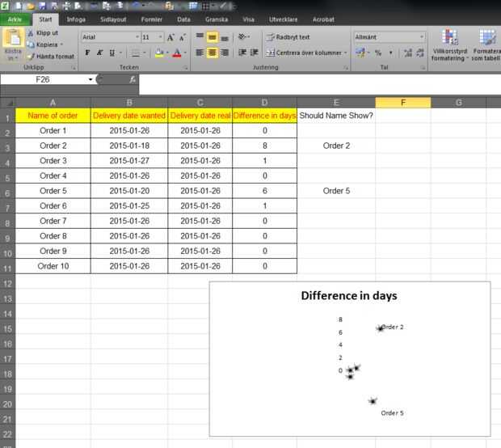501x448 pixels.
Task: Click the Excel application icon
Action: pyautogui.click(x=5, y=6)
